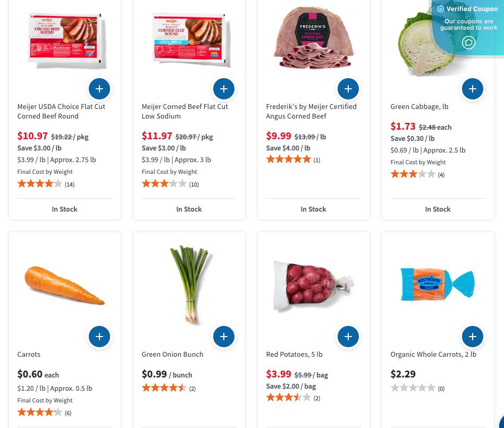Open Meijer USDA Choice Flat Cut Corned Beef Round link
Viewport: 504px width, 428px height.
[61, 111]
